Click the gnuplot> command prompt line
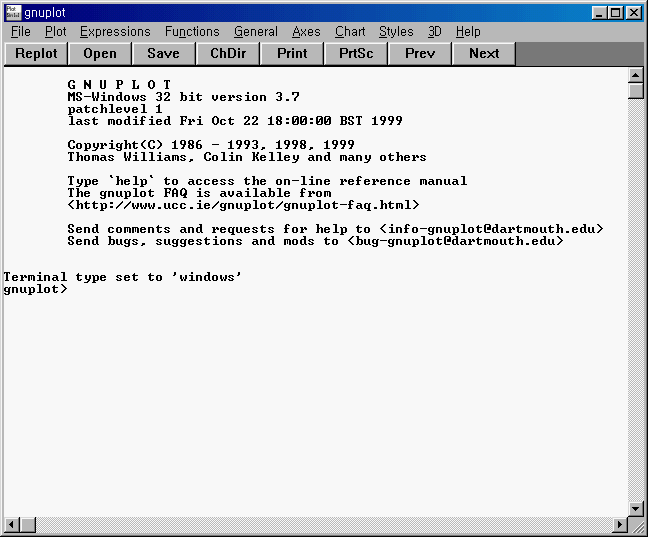Screen dimensions: 648x537 pyautogui.click(x=35, y=289)
